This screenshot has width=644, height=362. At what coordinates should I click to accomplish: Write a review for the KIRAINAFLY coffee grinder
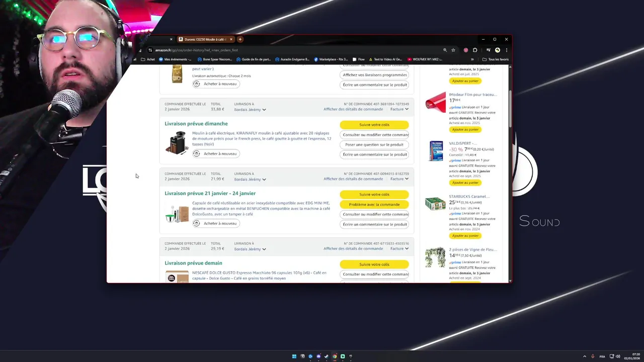pyautogui.click(x=374, y=155)
